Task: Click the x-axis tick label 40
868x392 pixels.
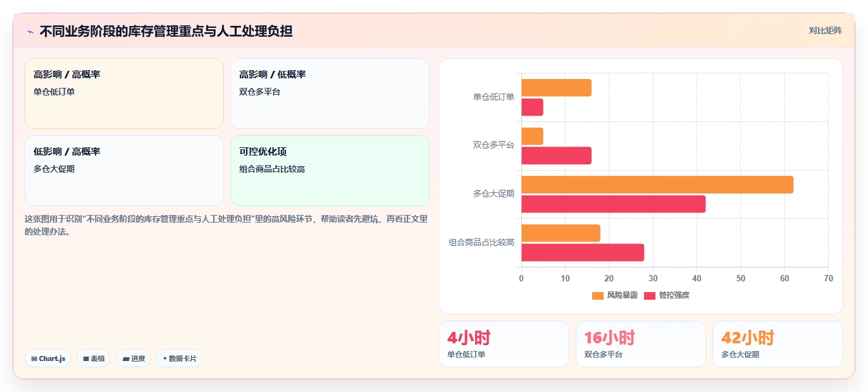Action: pos(697,278)
